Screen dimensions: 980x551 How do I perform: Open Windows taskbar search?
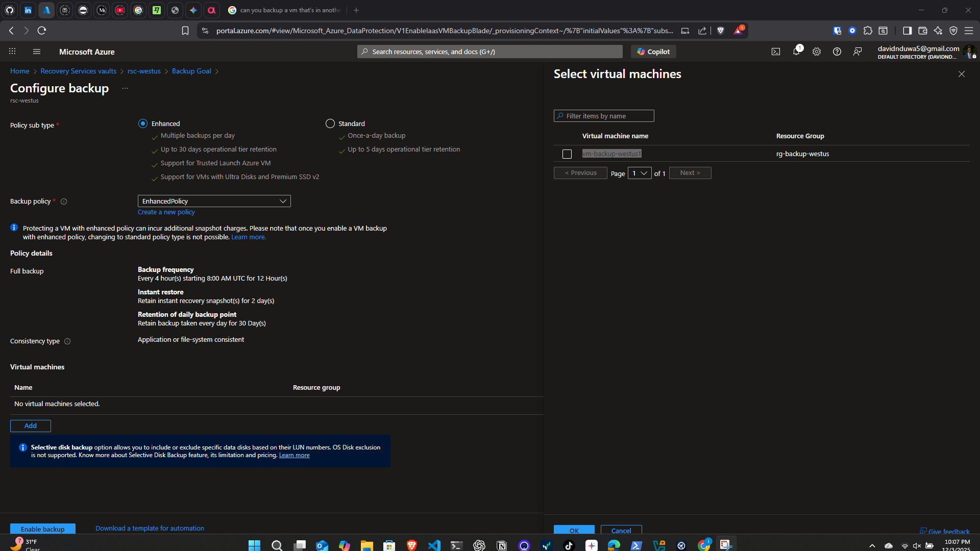[277, 545]
